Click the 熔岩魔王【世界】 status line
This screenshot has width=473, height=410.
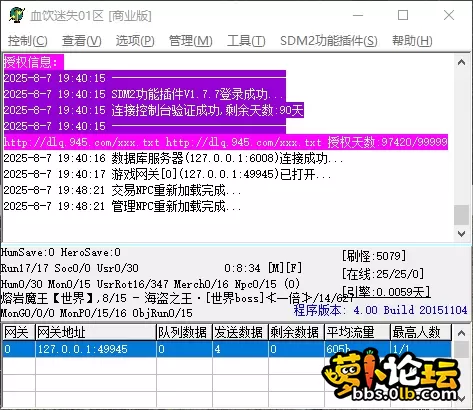(177, 298)
